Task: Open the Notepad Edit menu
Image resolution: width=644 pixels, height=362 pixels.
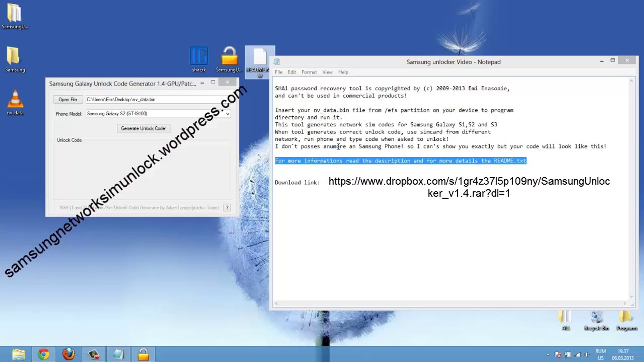Action: click(x=292, y=72)
